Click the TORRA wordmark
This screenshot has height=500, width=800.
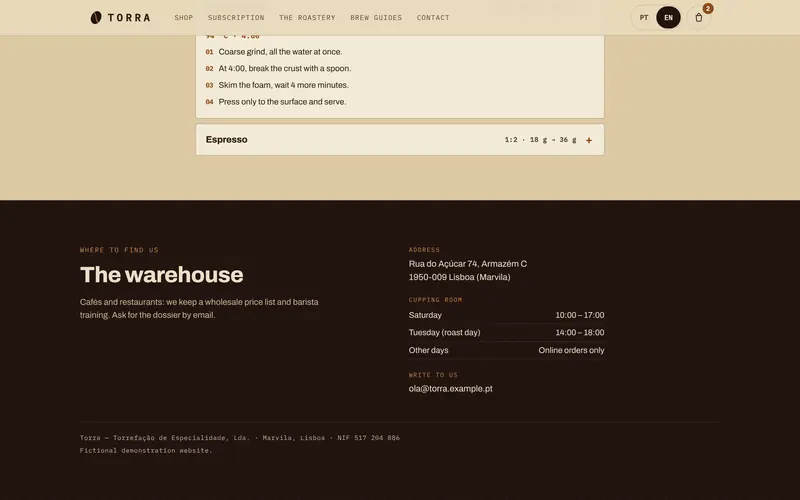click(x=129, y=17)
